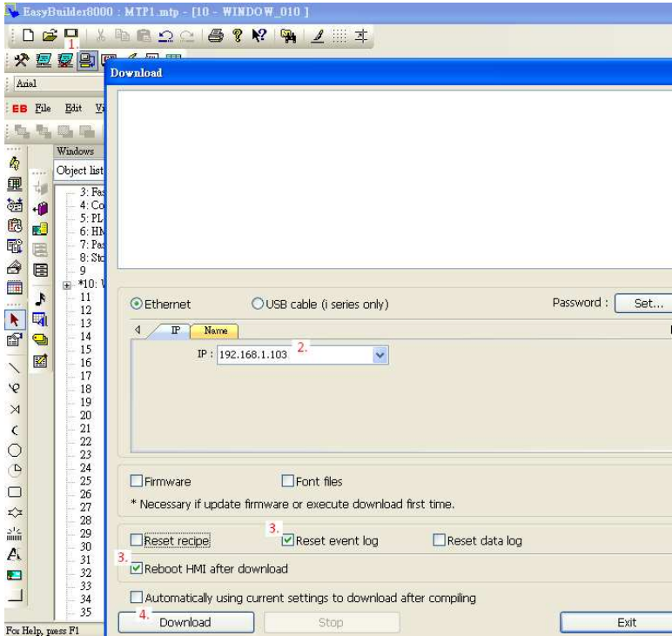672x636 pixels.
Task: Enable the Font files checkbox
Action: coord(287,480)
